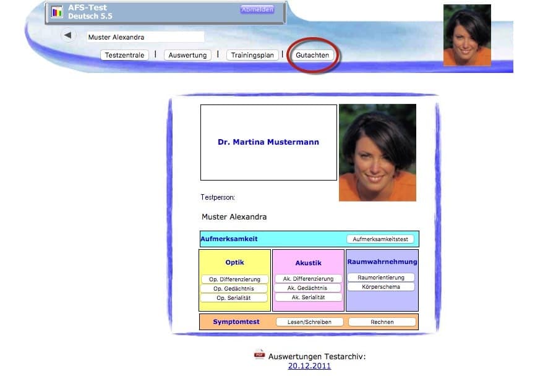Open the Raumorientierung test
Image resolution: width=548 pixels, height=392 pixels.
(381, 278)
